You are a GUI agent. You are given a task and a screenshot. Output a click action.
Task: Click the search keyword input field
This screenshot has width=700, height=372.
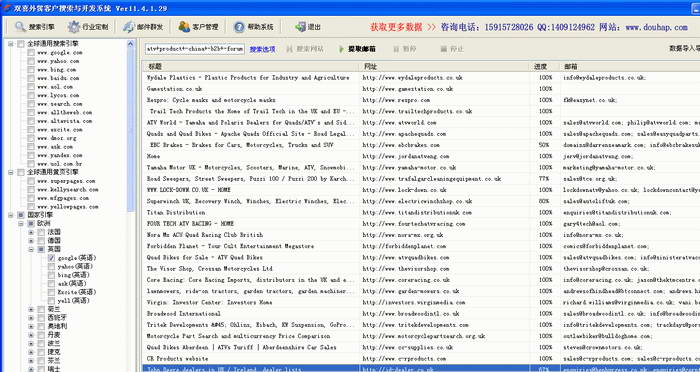click(x=195, y=49)
